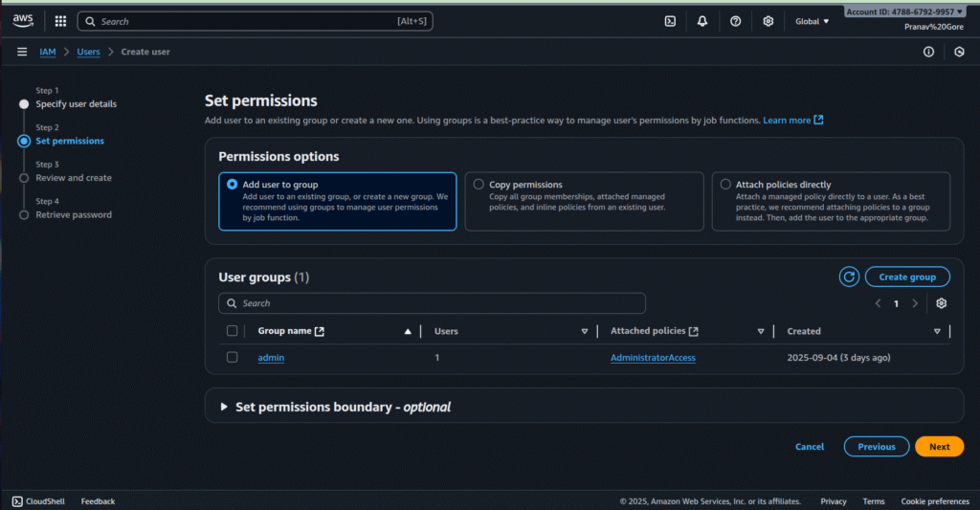980x510 pixels.
Task: Open the settings gear in top navigation
Action: pos(768,21)
